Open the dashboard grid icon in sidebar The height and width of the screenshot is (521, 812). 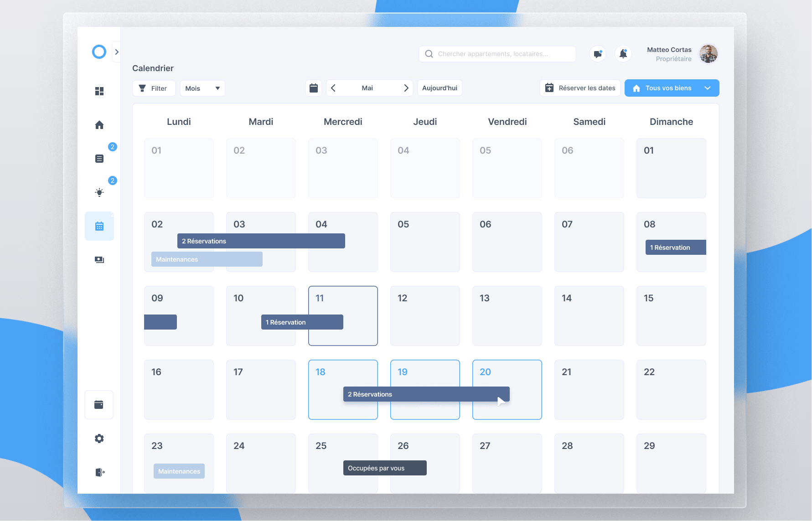click(99, 91)
